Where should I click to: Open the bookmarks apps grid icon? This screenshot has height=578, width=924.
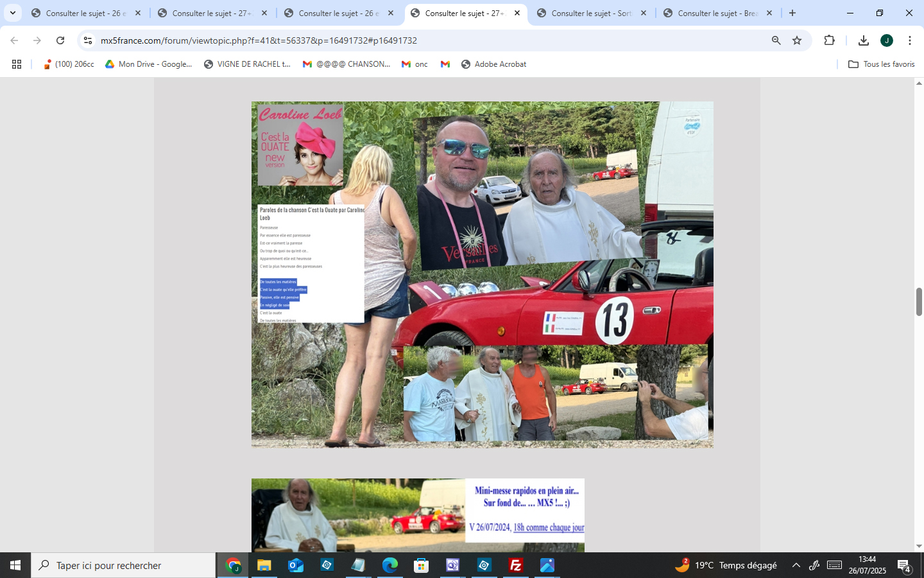coord(17,64)
